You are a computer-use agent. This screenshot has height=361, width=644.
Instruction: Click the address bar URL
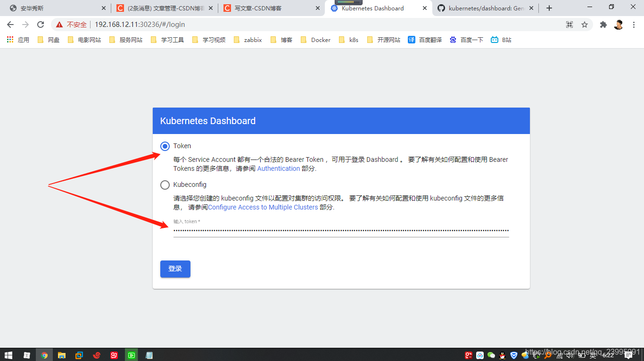pyautogui.click(x=140, y=25)
